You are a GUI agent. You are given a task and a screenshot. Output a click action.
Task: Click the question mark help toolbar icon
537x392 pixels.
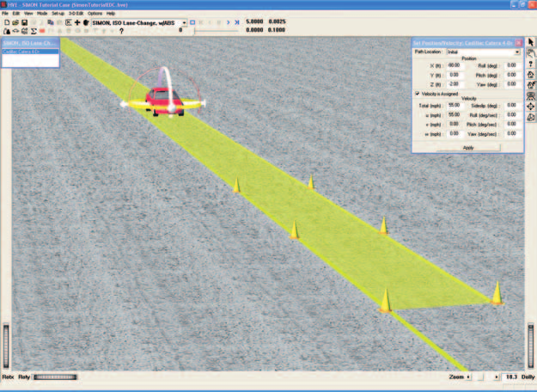(121, 31)
